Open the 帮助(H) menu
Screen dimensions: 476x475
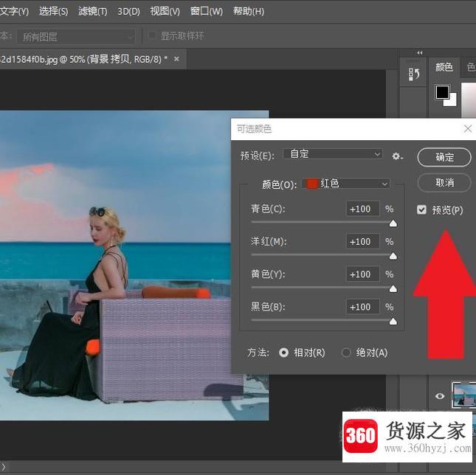[248, 12]
